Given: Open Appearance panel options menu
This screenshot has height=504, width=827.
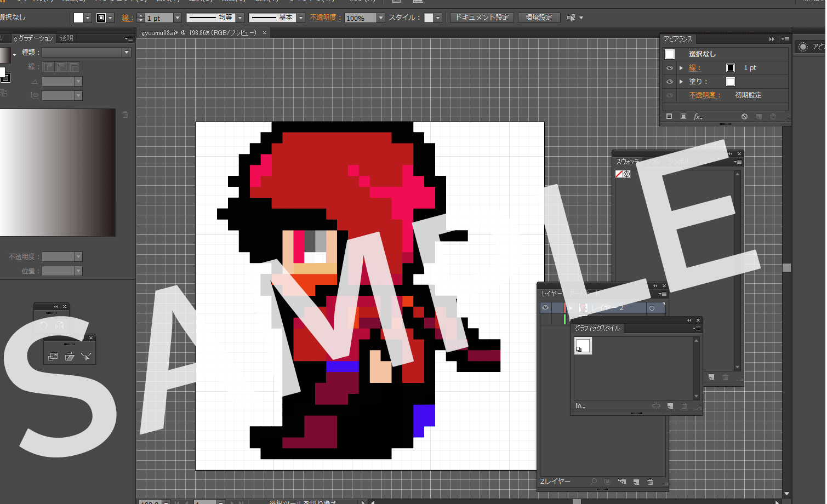Looking at the screenshot, I should (785, 39).
